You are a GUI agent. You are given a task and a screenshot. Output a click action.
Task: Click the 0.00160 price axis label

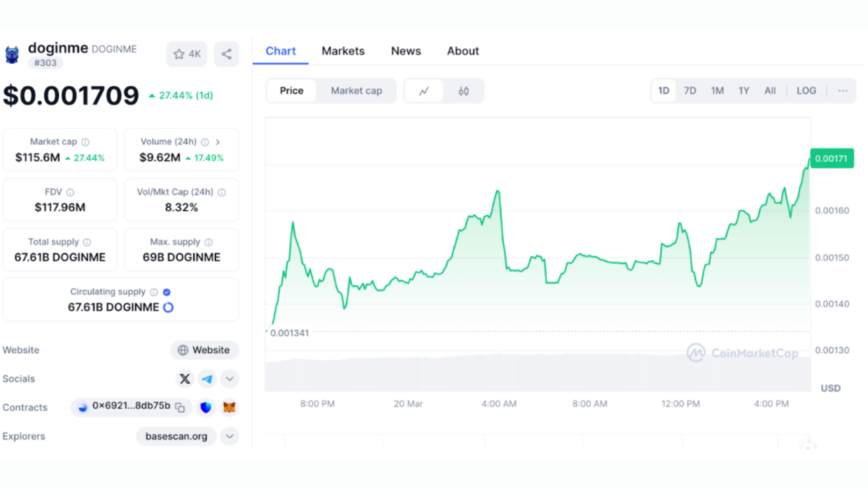tap(832, 211)
